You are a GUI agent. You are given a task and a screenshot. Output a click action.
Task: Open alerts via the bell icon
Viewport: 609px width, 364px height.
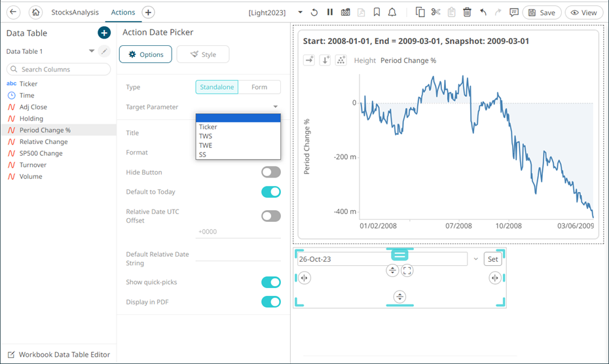(x=392, y=12)
